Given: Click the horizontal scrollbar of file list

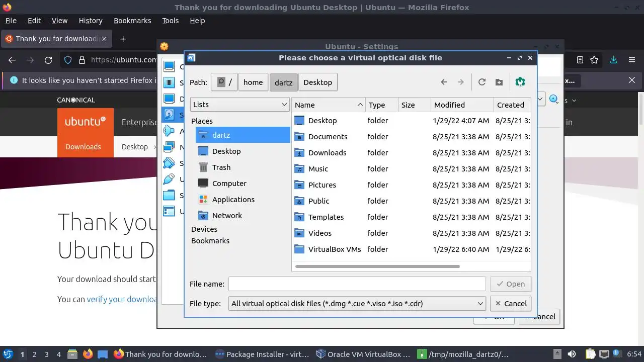Looking at the screenshot, I should point(378,266).
